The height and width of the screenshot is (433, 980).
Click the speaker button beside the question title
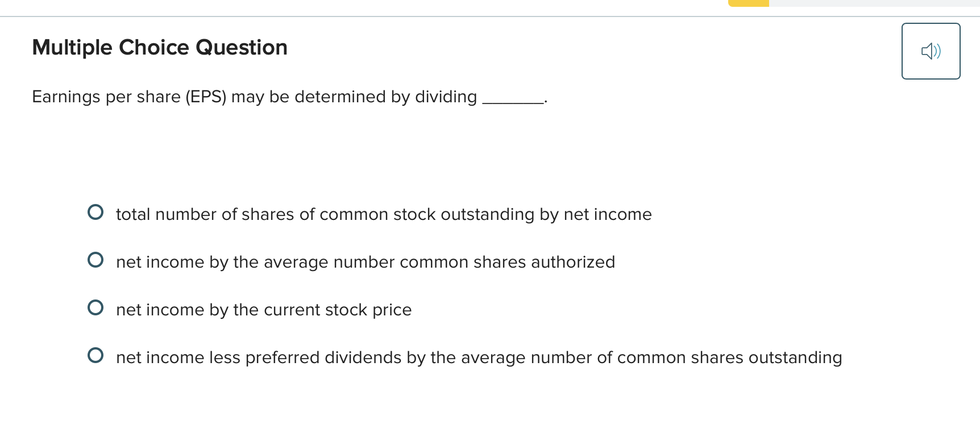(x=931, y=51)
